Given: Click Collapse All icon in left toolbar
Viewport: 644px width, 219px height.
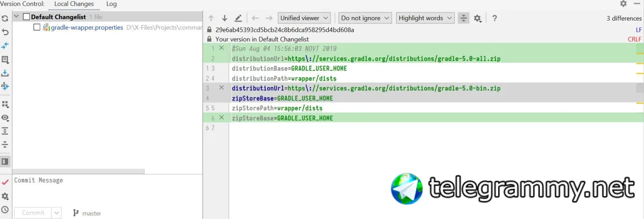Looking at the screenshot, I should [5, 145].
